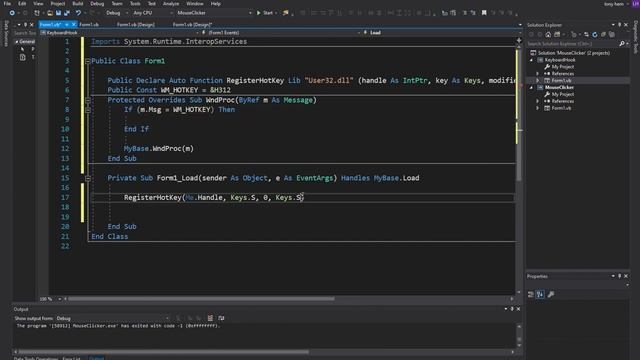
Task: Click the Save icon in toolbar
Action: tap(58, 13)
